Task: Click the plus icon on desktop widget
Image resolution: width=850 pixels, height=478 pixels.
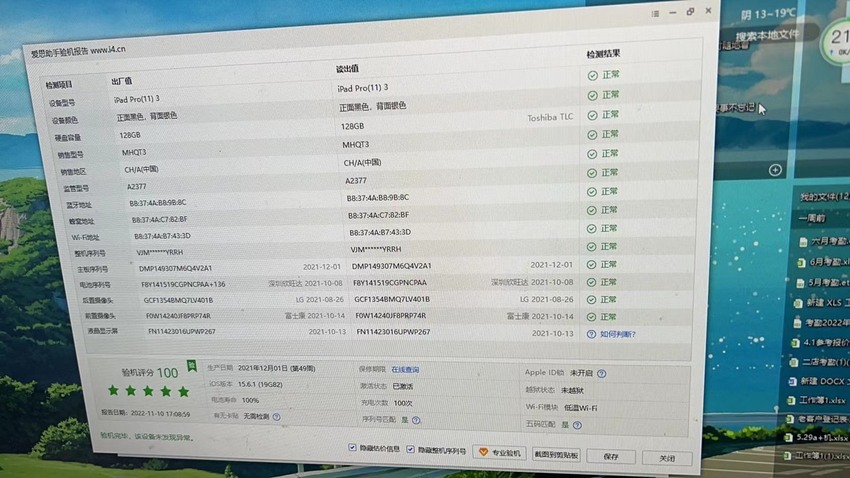Action: pyautogui.click(x=775, y=170)
